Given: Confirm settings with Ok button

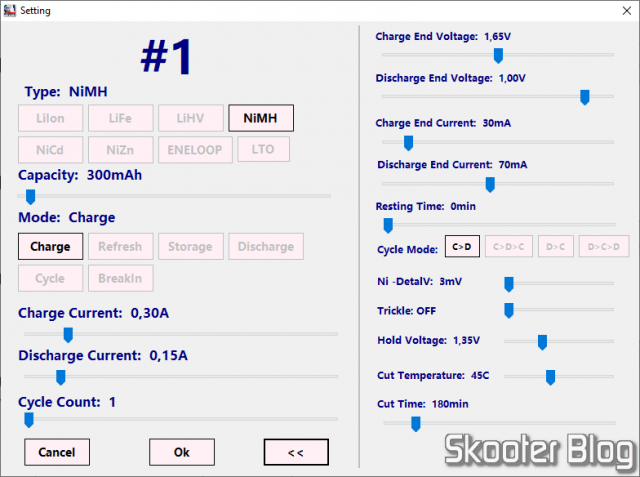Looking at the screenshot, I should click(182, 452).
